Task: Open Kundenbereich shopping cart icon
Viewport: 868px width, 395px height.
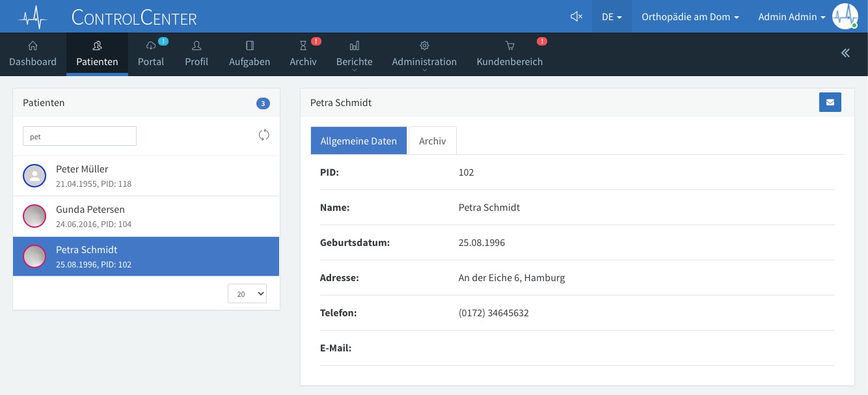Action: [509, 46]
